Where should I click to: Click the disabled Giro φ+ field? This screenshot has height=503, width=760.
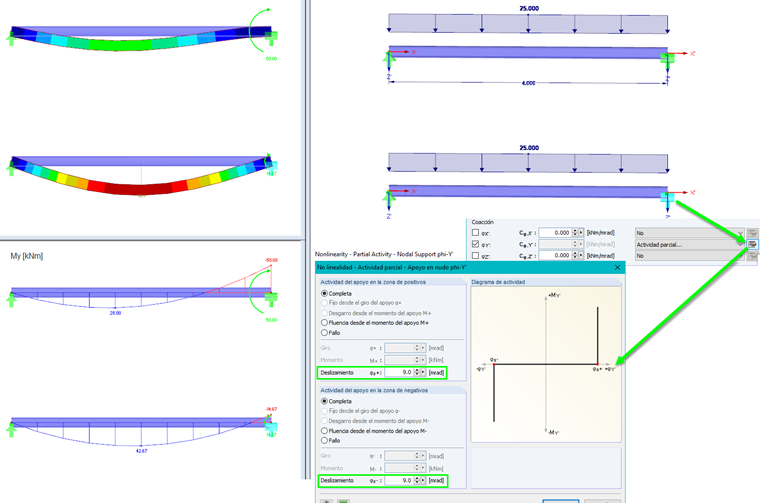399,348
